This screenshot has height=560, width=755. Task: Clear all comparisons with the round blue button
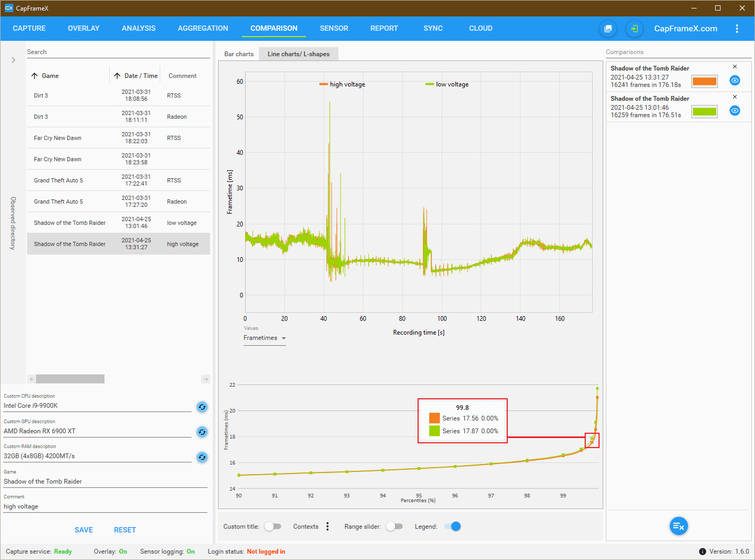(679, 526)
